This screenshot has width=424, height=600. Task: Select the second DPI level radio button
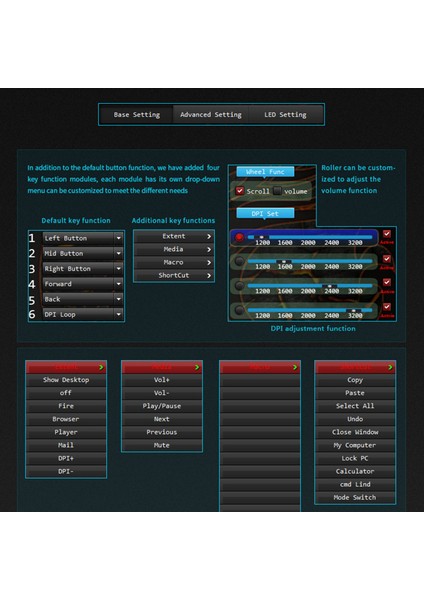tap(240, 261)
